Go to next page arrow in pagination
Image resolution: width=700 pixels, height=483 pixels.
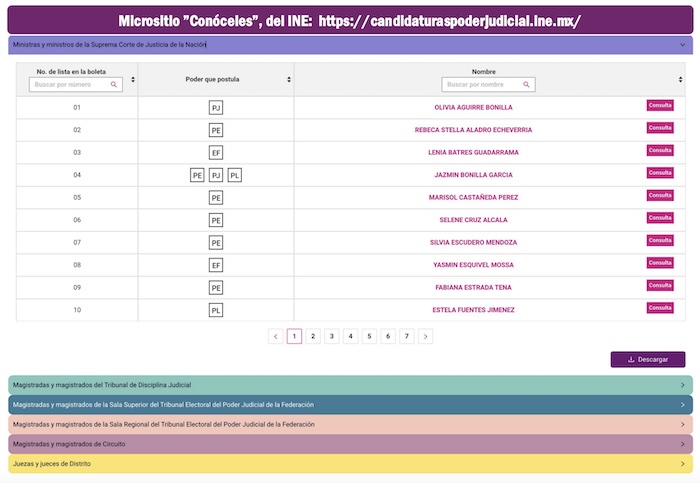point(425,337)
